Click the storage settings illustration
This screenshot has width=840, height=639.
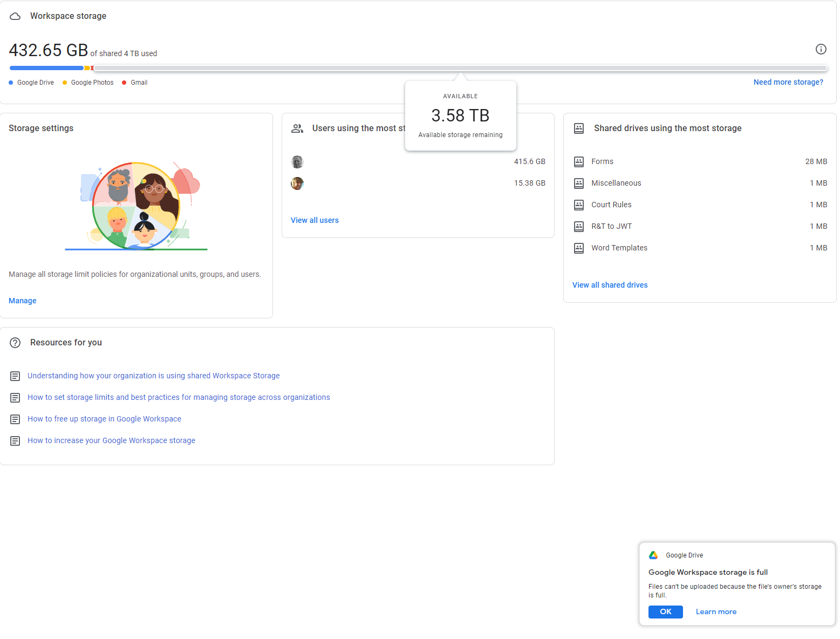tap(136, 206)
